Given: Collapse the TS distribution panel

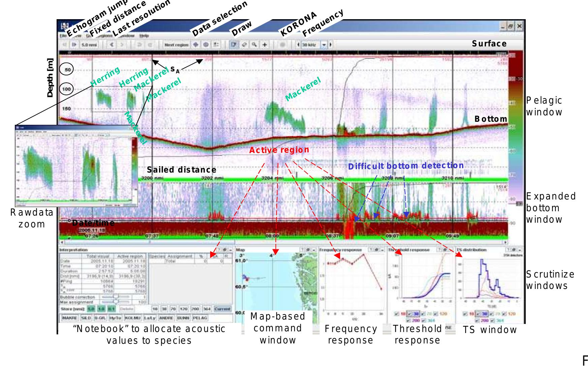Looking at the screenshot, I should [x=520, y=250].
